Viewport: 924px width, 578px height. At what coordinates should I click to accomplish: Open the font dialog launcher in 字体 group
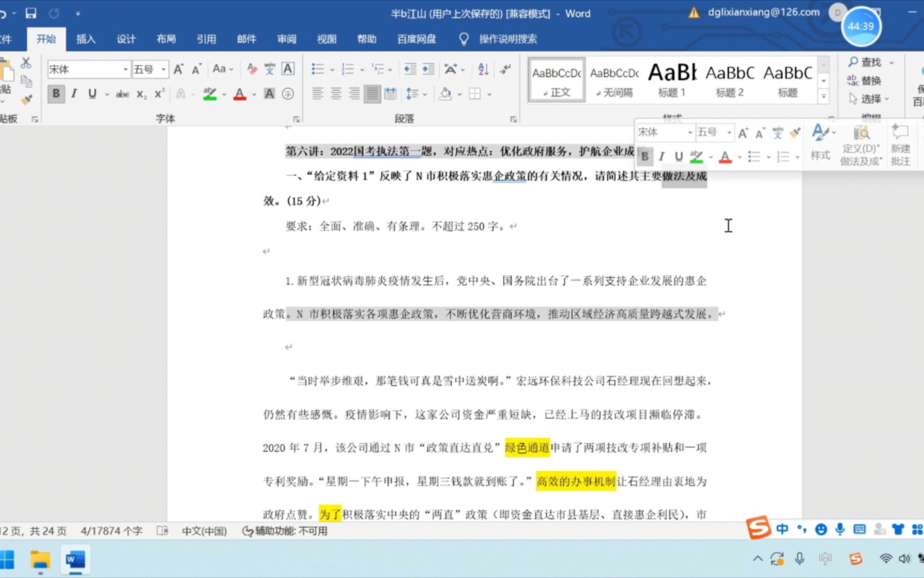pos(296,119)
